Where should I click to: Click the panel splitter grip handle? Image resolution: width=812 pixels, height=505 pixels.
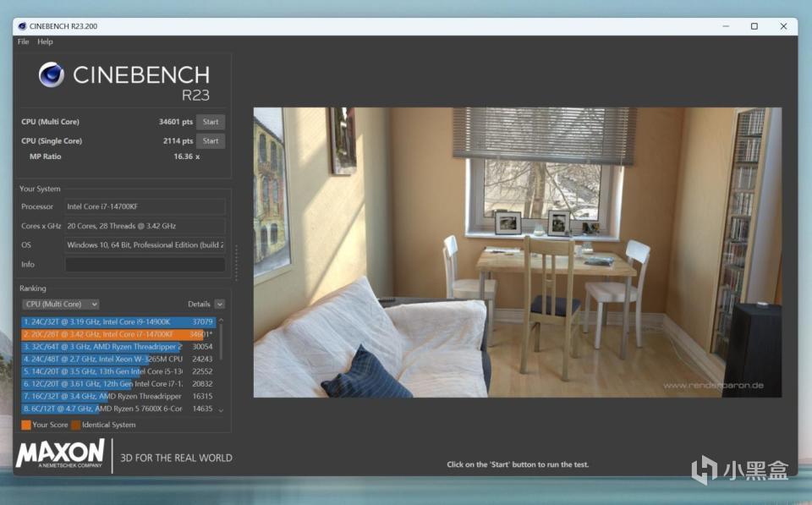point(236,263)
